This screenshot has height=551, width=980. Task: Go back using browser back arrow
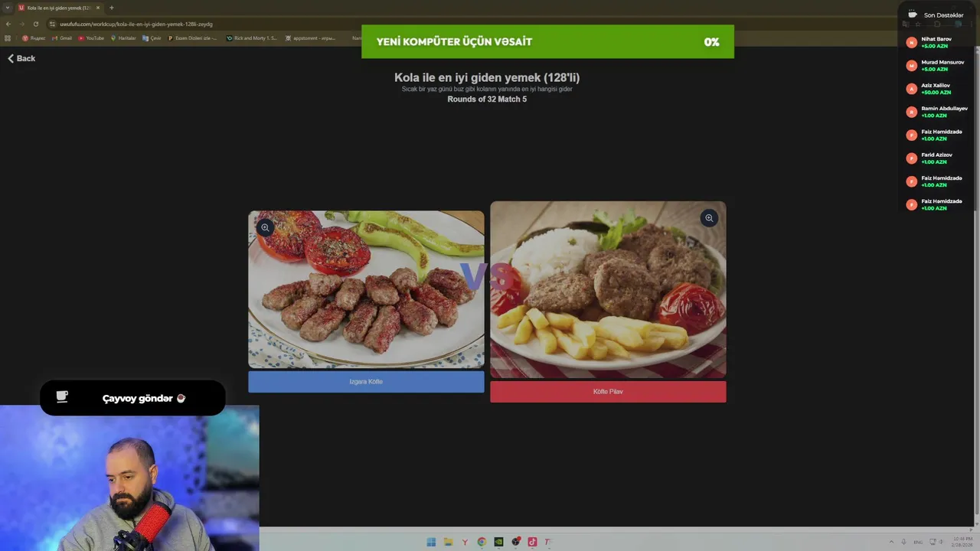[x=8, y=24]
